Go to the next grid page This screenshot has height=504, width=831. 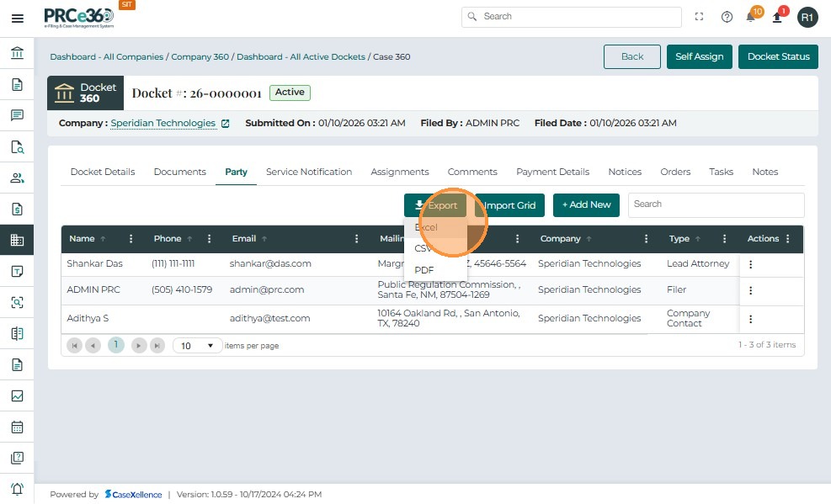coord(139,346)
